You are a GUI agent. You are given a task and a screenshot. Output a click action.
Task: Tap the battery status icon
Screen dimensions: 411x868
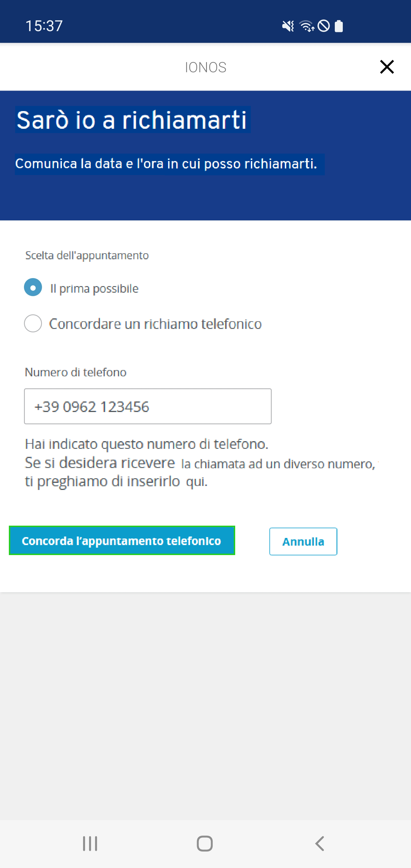click(x=339, y=26)
